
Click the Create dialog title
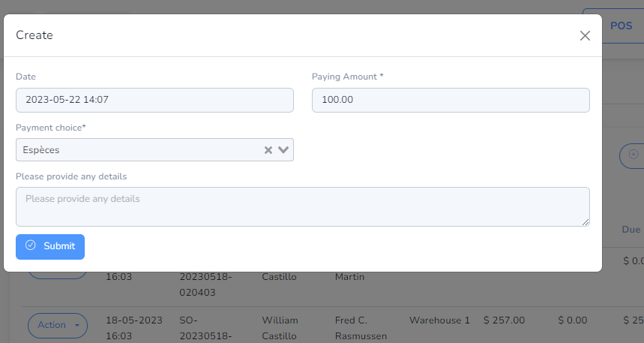click(34, 35)
